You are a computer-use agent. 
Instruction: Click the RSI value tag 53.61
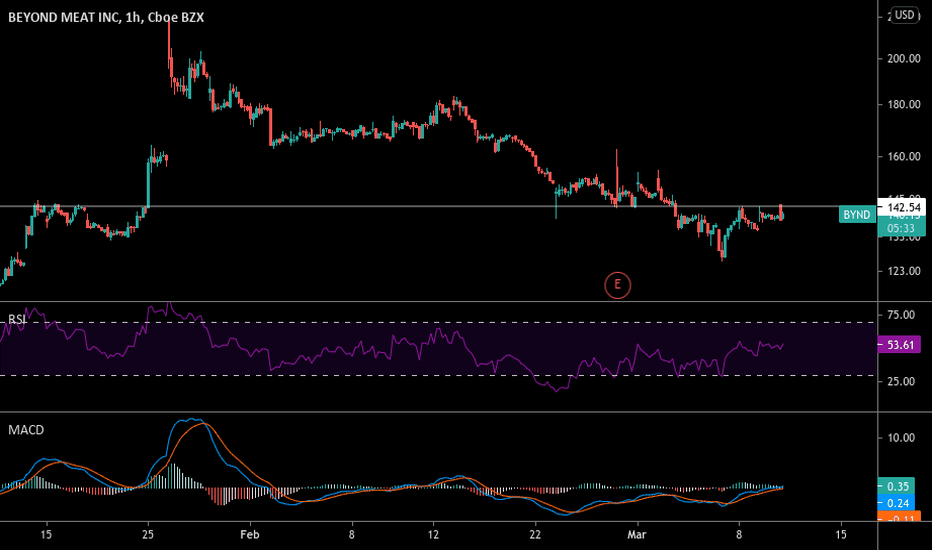click(899, 345)
